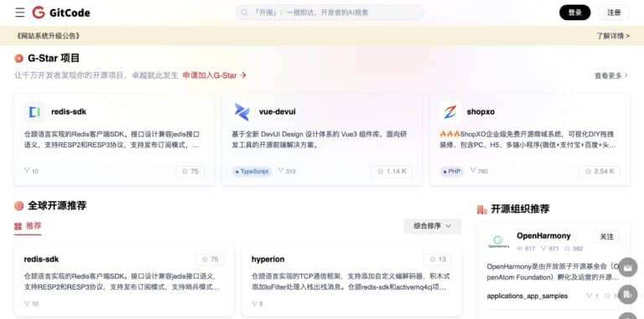This screenshot has width=644, height=319.
Task: Open the redis-sdk project logo icon
Action: [x=34, y=112]
